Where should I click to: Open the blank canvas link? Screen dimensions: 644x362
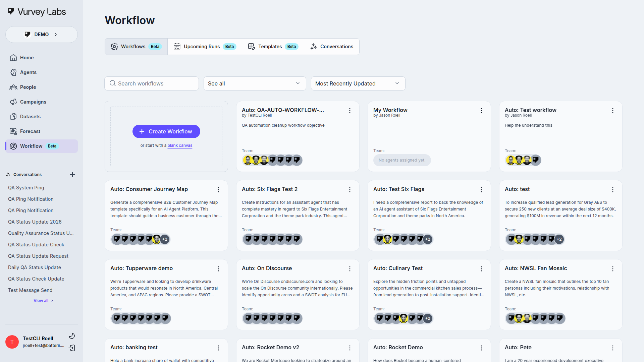(179, 145)
